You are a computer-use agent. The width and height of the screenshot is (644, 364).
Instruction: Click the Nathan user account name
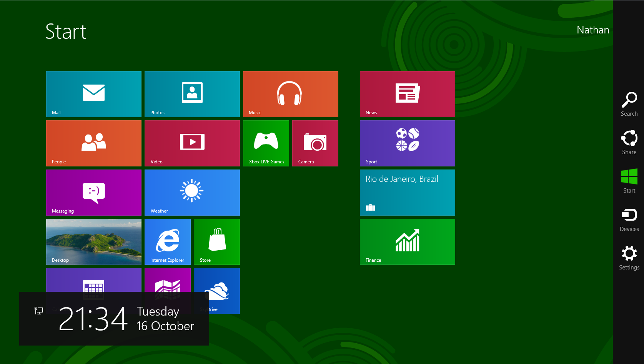pos(593,30)
